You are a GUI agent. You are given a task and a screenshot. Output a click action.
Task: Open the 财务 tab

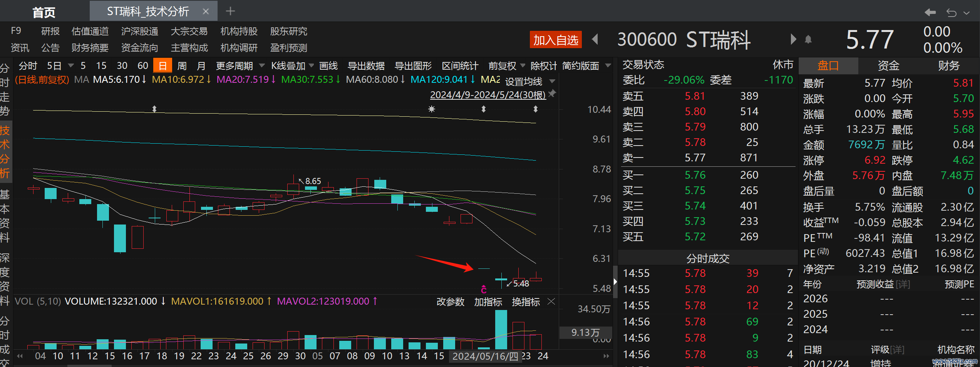tap(948, 66)
